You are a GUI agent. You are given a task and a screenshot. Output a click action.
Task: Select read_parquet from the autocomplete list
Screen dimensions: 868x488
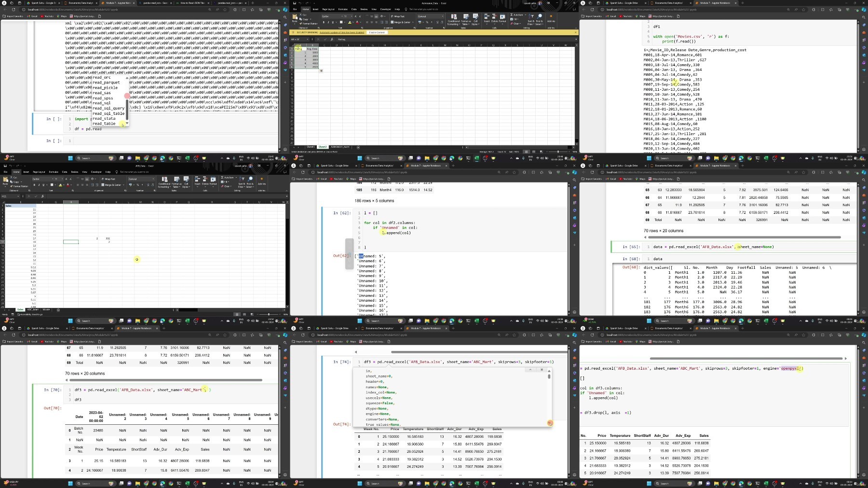tap(107, 83)
